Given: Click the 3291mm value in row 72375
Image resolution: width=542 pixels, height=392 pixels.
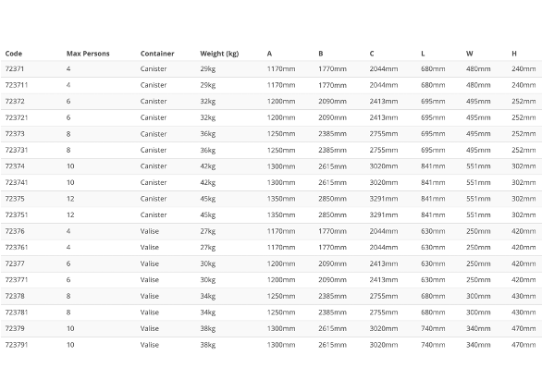Looking at the screenshot, I should [383, 199].
